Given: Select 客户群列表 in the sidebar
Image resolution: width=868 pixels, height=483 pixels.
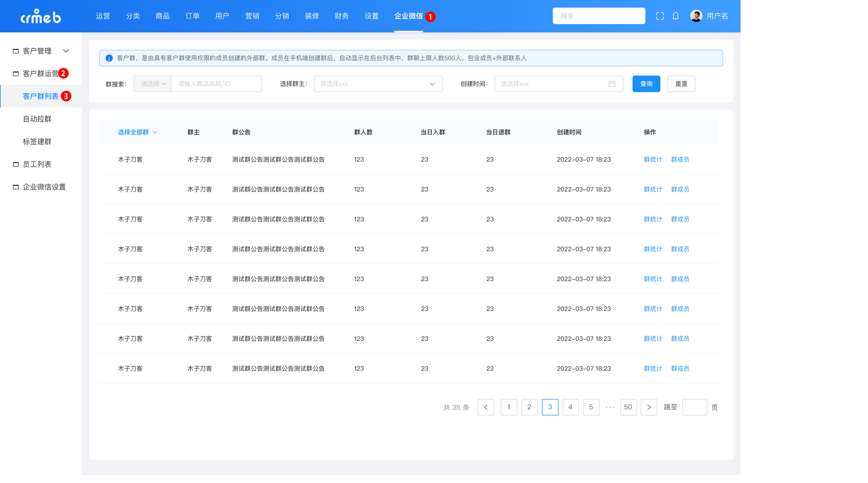Looking at the screenshot, I should click(x=40, y=96).
